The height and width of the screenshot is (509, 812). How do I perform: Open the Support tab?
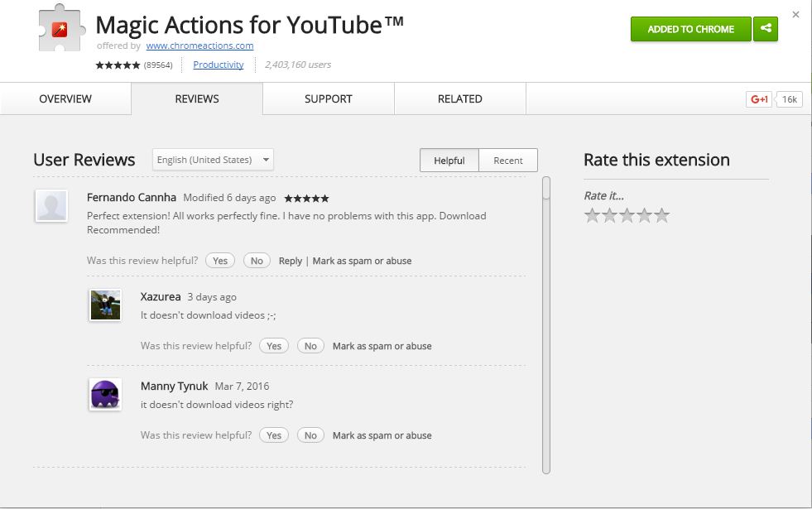[x=329, y=98]
